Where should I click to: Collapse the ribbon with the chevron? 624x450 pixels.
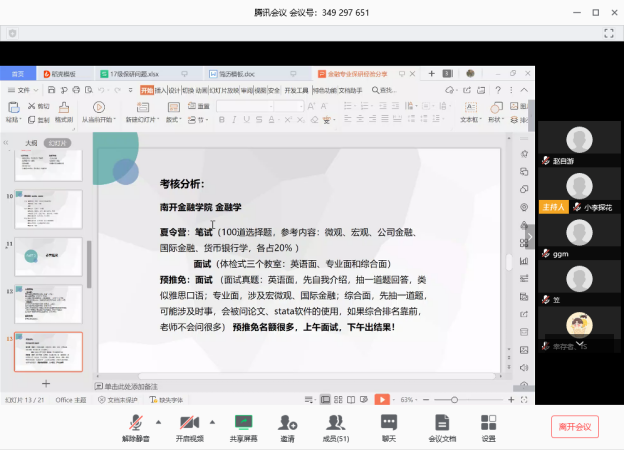pyautogui.click(x=524, y=90)
